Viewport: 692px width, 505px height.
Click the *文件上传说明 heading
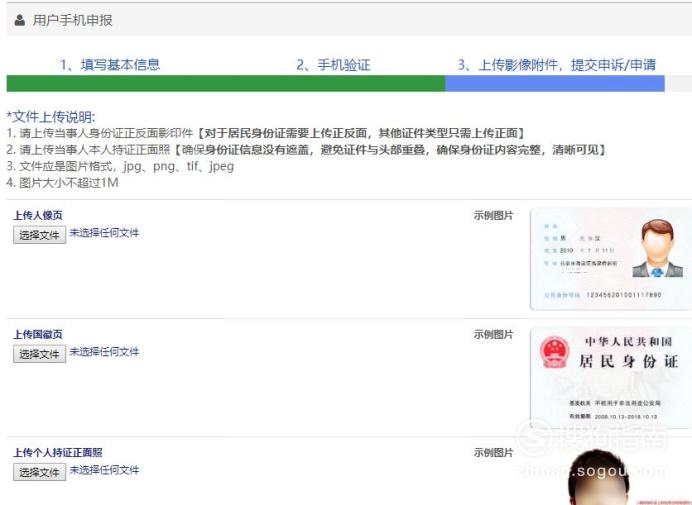(51, 117)
